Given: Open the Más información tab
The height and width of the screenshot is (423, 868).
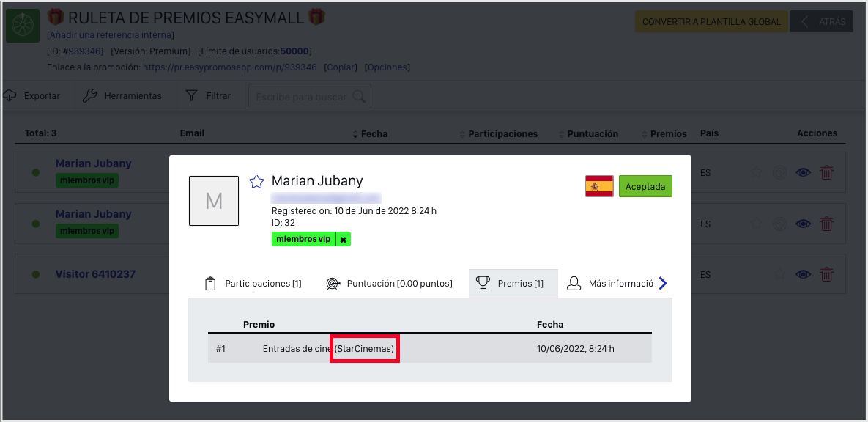Looking at the screenshot, I should click(611, 283).
